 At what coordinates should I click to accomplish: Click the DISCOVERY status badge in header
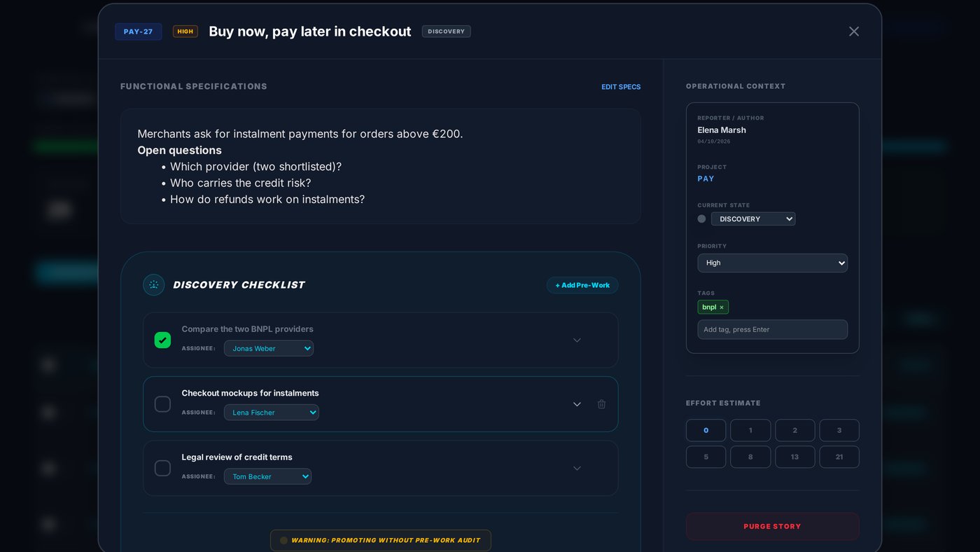click(446, 32)
